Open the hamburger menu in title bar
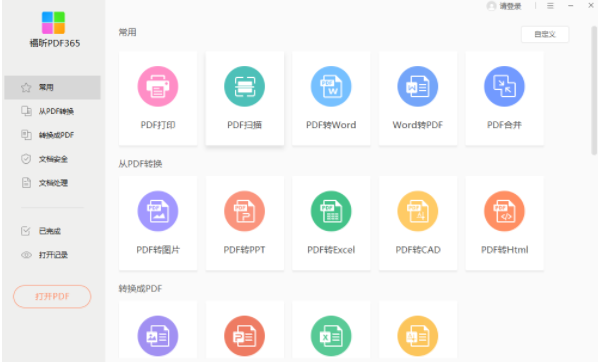 pos(550,6)
